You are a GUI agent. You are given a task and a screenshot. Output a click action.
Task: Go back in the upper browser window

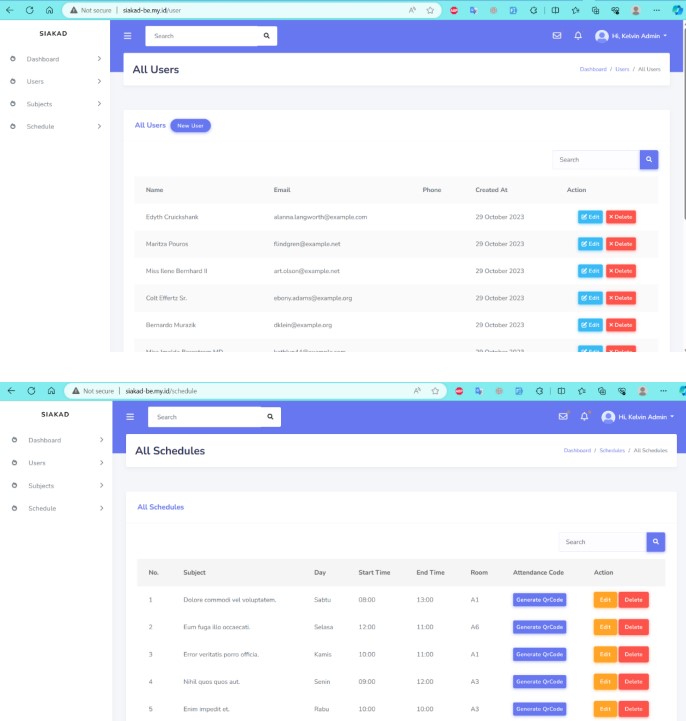pos(10,10)
